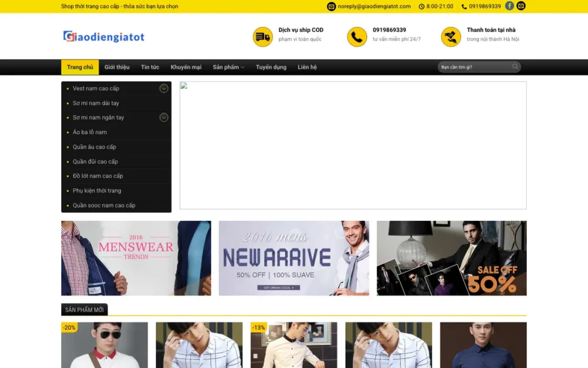
Task: Open Tuyển dụng menu item
Action: (x=271, y=67)
